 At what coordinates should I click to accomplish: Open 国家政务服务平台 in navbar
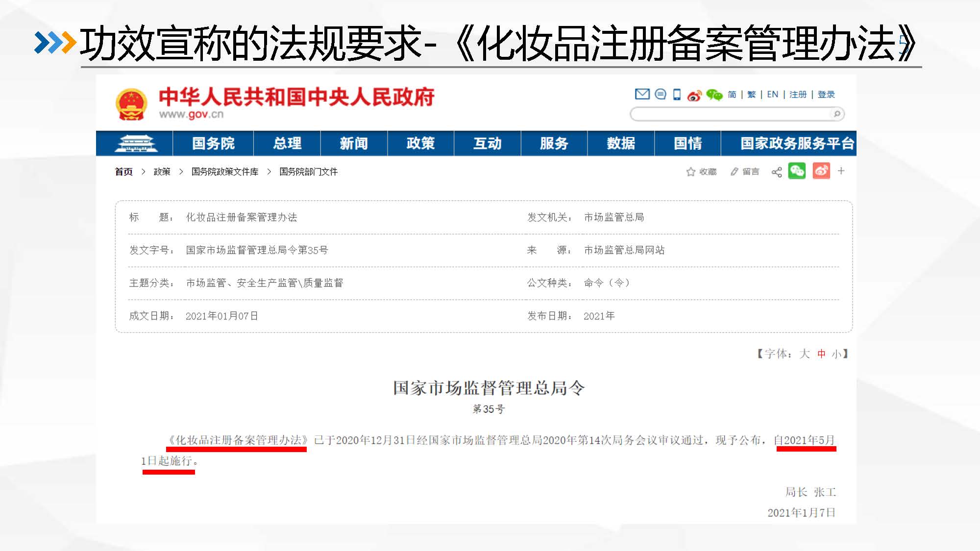[797, 144]
